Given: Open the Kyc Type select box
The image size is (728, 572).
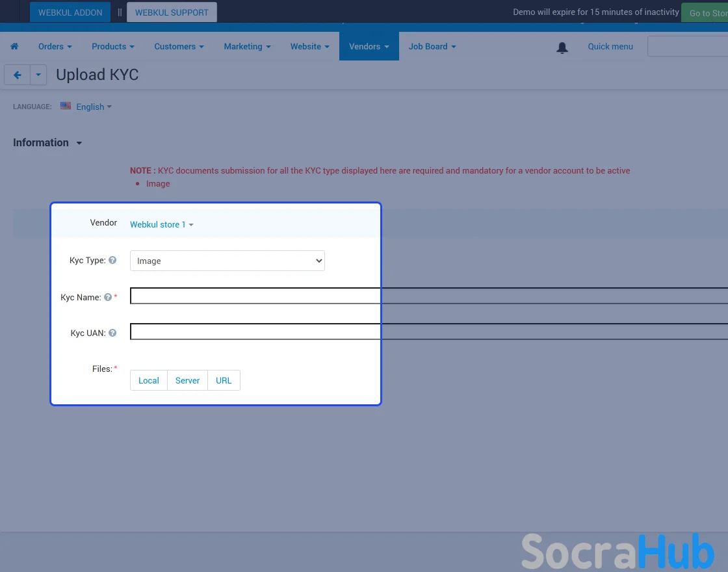Looking at the screenshot, I should [227, 261].
